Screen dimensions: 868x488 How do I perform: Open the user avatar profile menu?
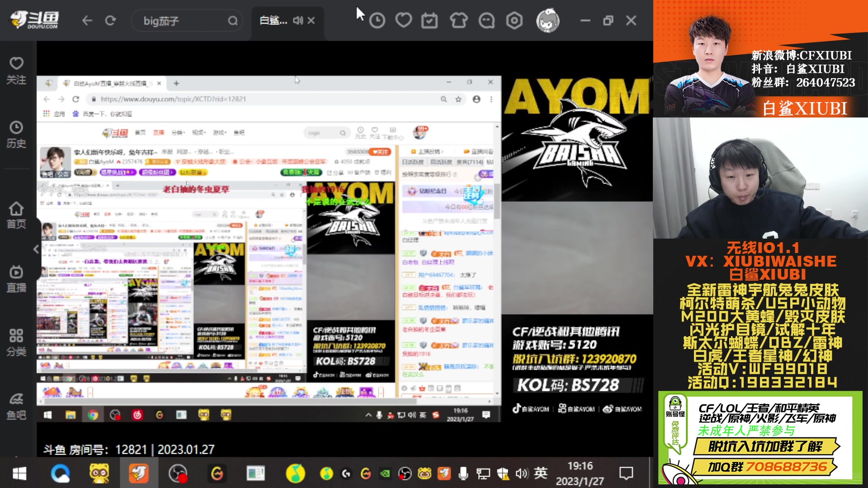point(547,20)
